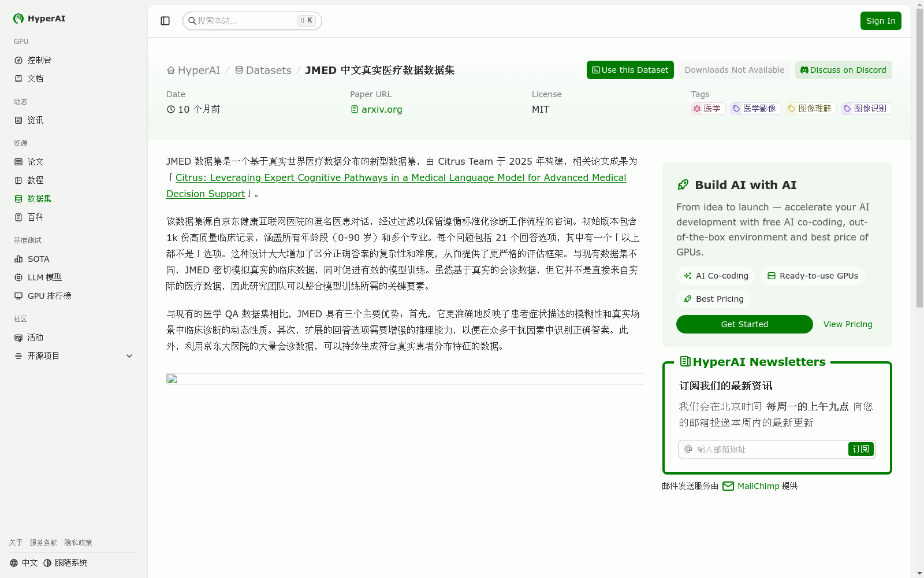Click the 订阅 subscribe button

860,449
